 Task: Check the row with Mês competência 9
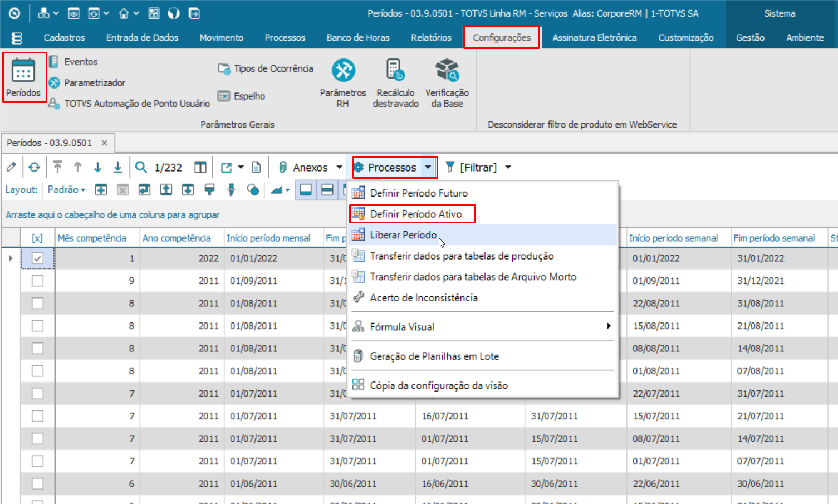coord(37,281)
